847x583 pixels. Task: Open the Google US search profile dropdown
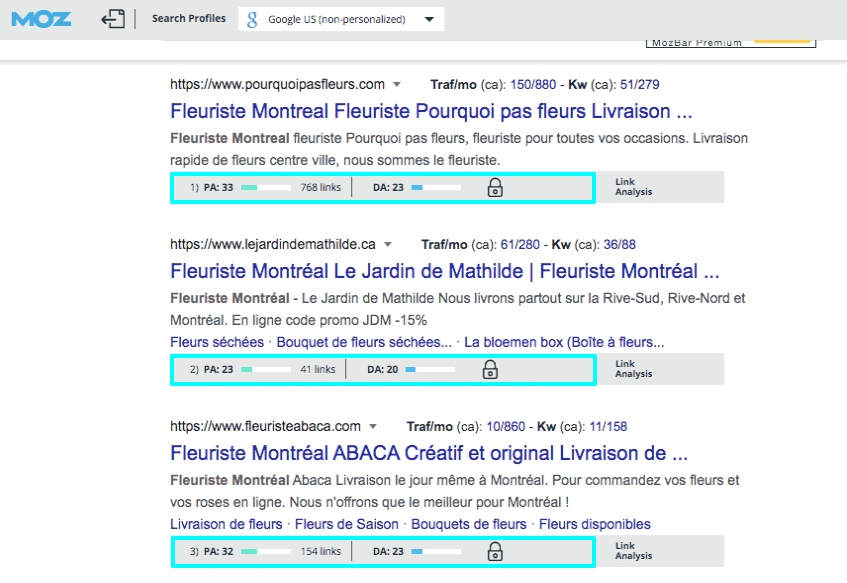coord(429,19)
